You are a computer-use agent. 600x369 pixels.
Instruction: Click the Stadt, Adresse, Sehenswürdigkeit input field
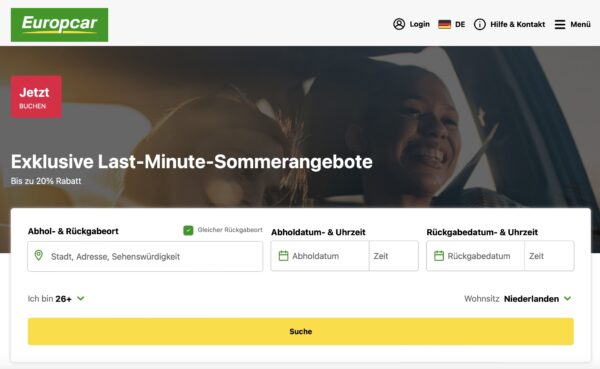coord(145,256)
